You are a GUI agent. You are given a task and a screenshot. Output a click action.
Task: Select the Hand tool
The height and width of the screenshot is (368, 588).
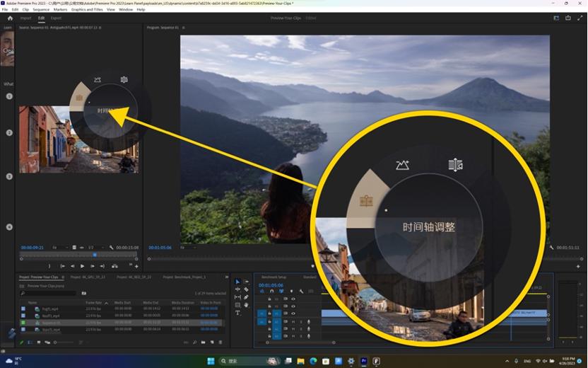[x=246, y=305]
